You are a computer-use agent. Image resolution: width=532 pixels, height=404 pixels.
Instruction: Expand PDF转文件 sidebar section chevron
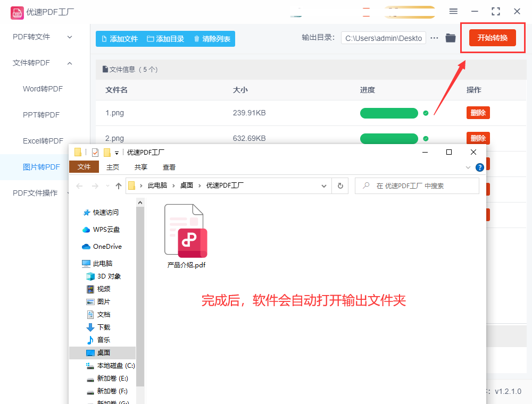(70, 37)
